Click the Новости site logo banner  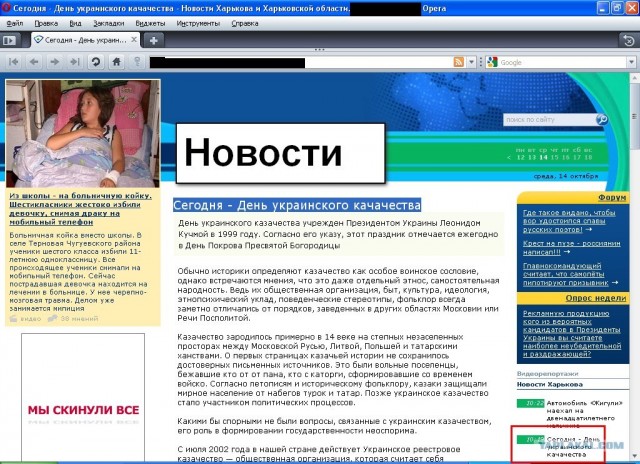coord(281,153)
